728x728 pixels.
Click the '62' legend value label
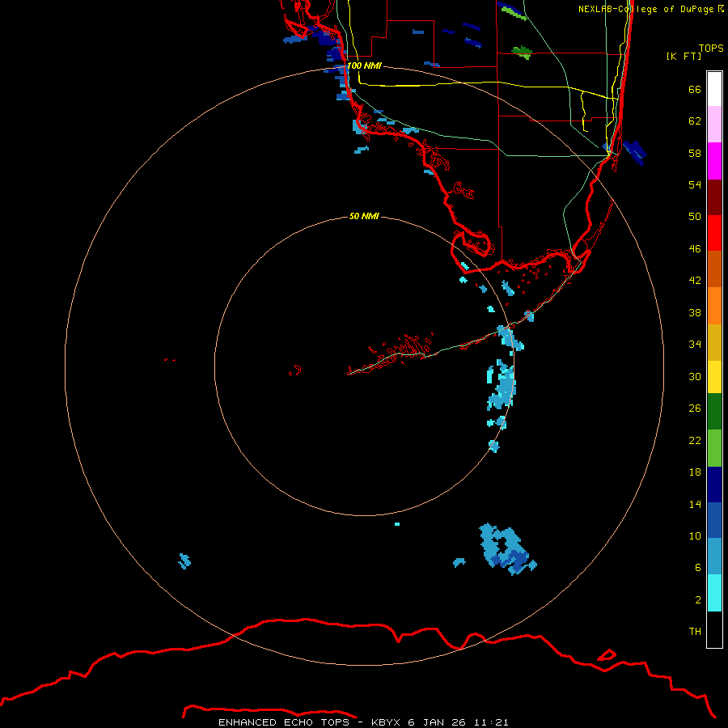pos(695,121)
